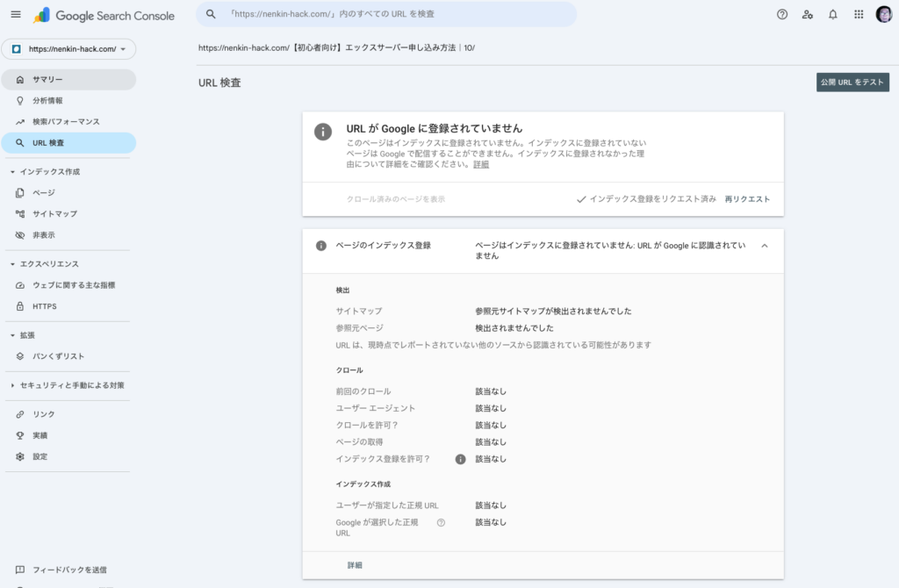Screen dimensions: 899x588
Task: Open the Google apps grid
Action: [859, 15]
